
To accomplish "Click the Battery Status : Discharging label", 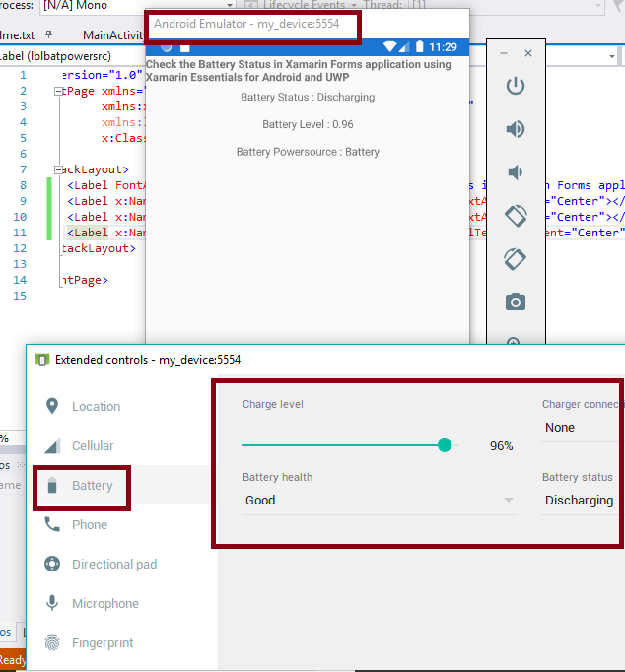I will point(308,98).
